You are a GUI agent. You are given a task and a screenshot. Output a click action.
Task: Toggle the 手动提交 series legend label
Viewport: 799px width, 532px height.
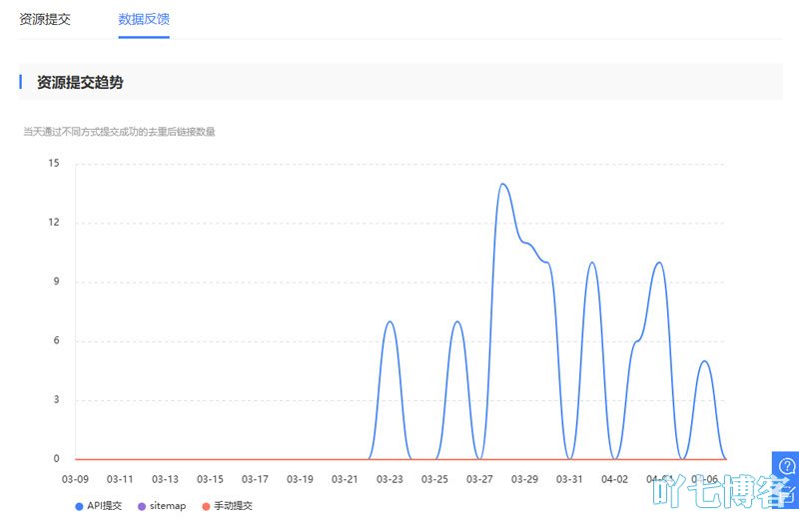[x=233, y=506]
